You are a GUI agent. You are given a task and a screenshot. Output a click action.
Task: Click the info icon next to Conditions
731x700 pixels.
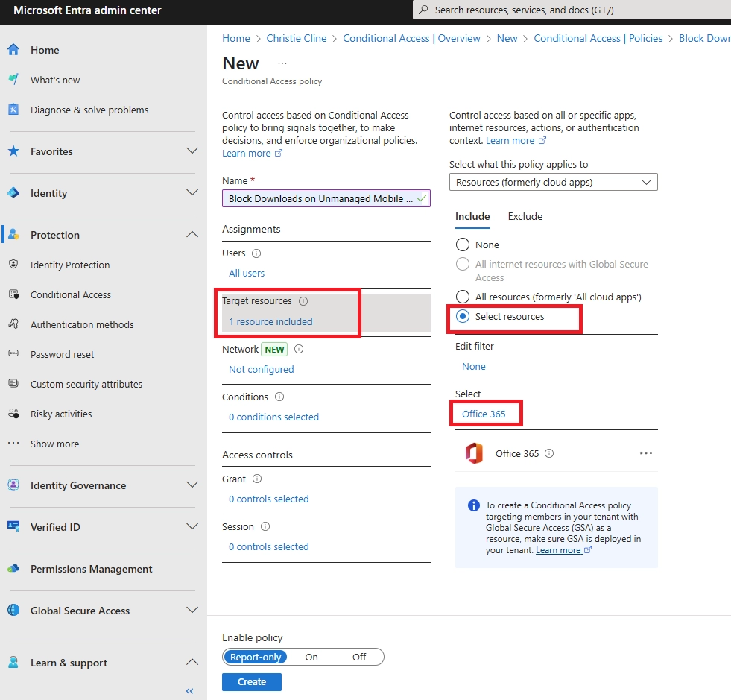[279, 397]
